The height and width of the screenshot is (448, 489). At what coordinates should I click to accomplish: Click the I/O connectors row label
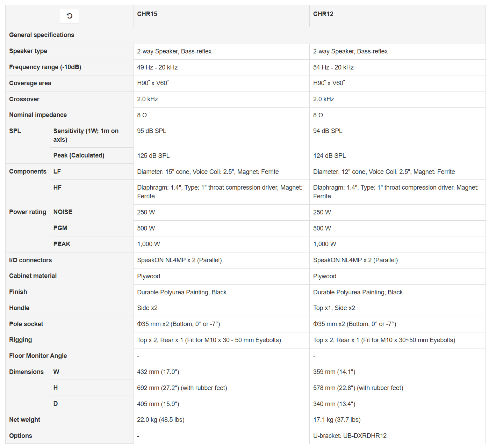pos(30,260)
